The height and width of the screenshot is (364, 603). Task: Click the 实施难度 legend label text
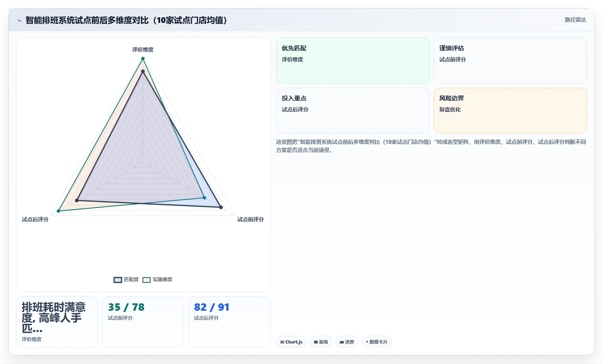tap(162, 280)
